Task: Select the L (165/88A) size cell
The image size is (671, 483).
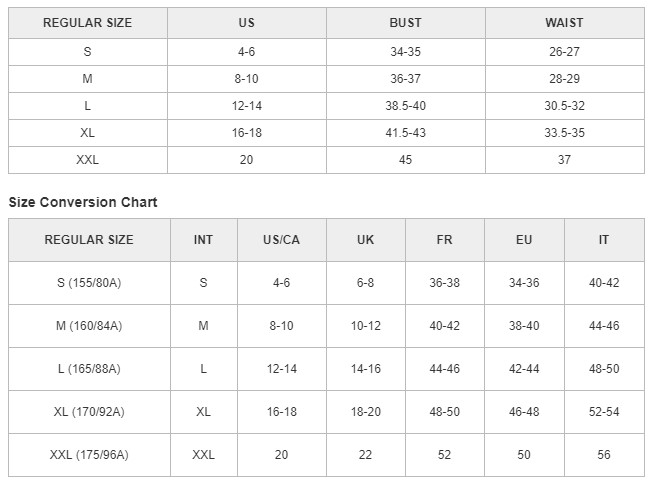Action: (x=89, y=369)
